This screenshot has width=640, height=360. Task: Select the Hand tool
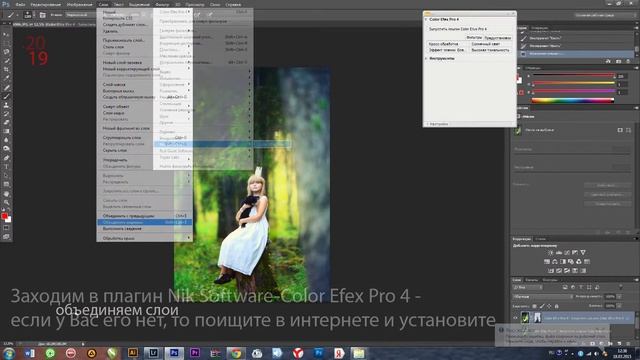6,193
